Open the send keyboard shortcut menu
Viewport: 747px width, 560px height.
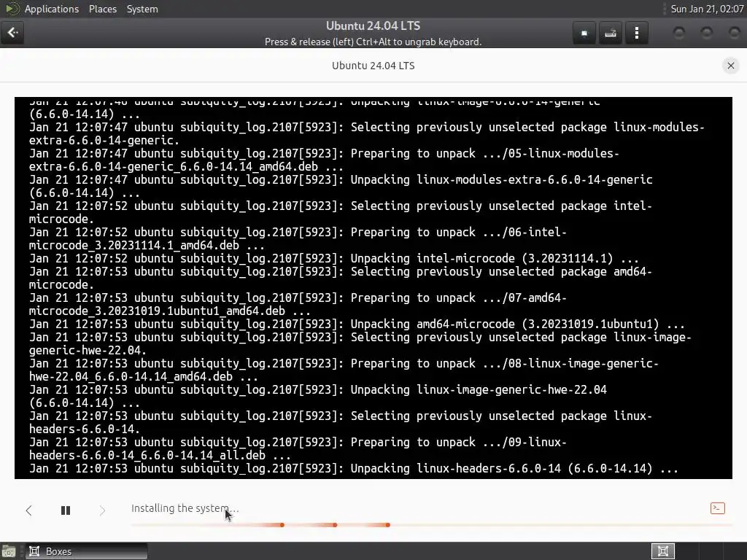click(x=611, y=34)
